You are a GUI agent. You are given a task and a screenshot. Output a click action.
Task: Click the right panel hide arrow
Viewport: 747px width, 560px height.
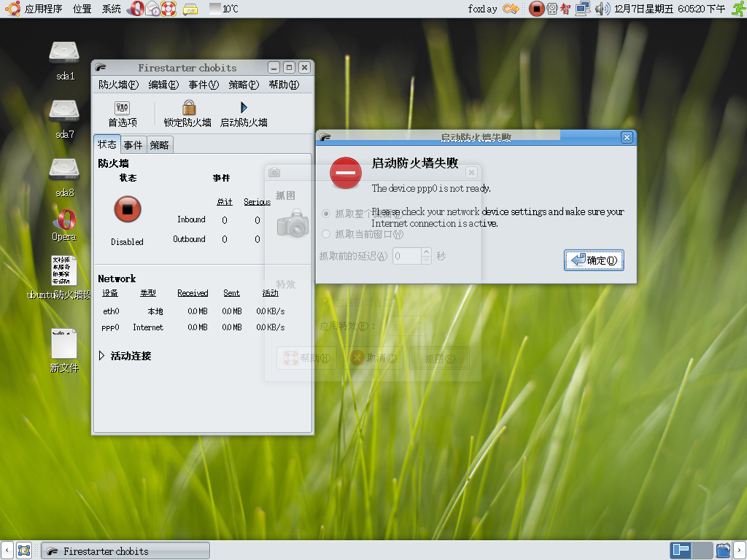[740, 551]
